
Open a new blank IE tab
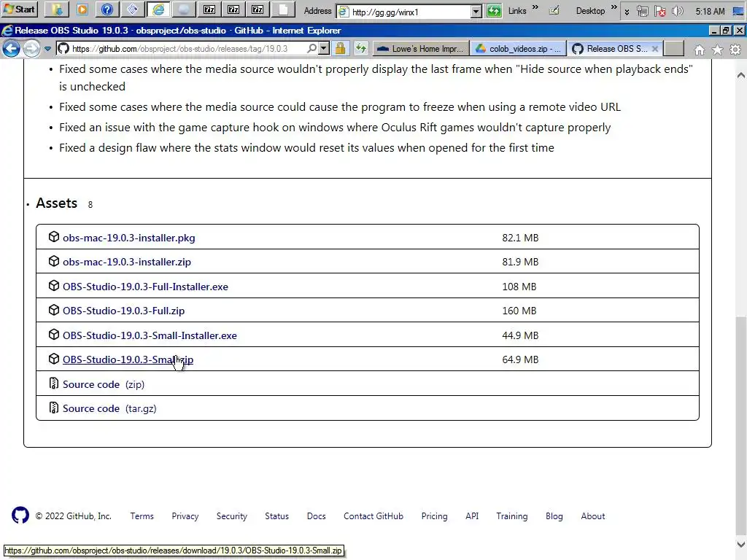[x=673, y=49]
